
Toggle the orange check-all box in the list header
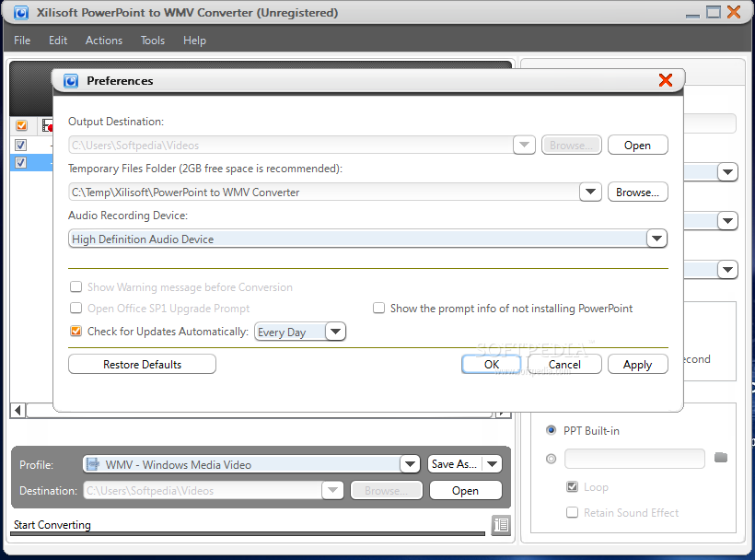pos(21,125)
